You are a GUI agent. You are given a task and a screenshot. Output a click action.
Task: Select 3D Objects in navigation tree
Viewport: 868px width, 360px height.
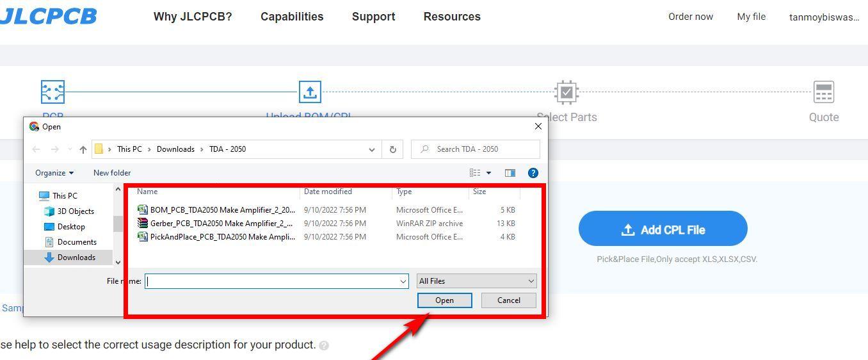click(76, 211)
